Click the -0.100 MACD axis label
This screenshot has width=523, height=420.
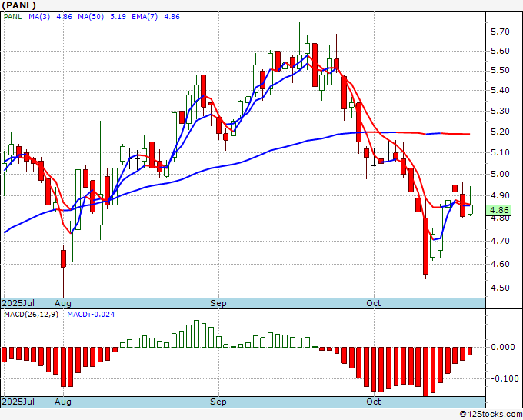505,378
